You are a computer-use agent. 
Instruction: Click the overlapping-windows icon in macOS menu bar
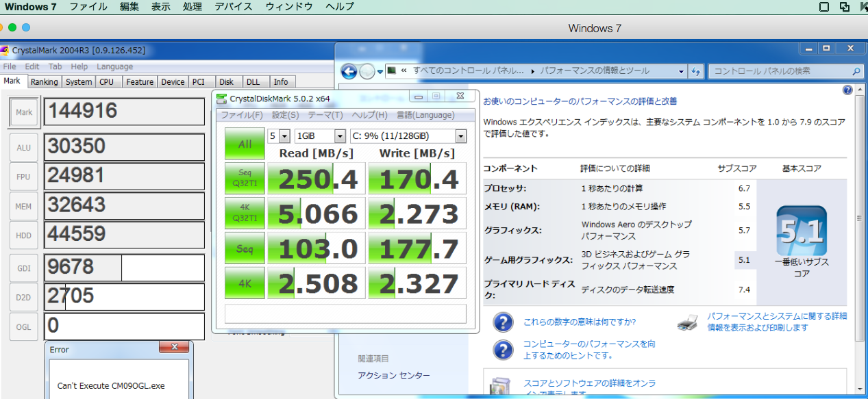click(845, 7)
